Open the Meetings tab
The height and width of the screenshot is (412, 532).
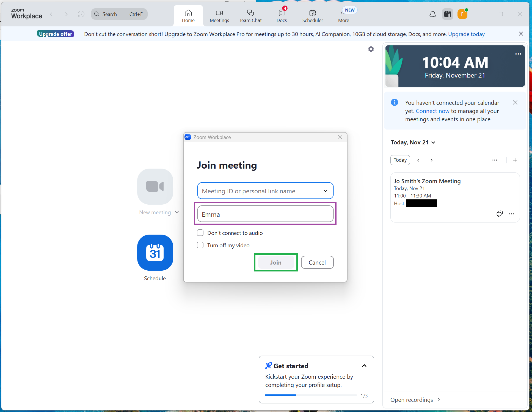pyautogui.click(x=219, y=16)
